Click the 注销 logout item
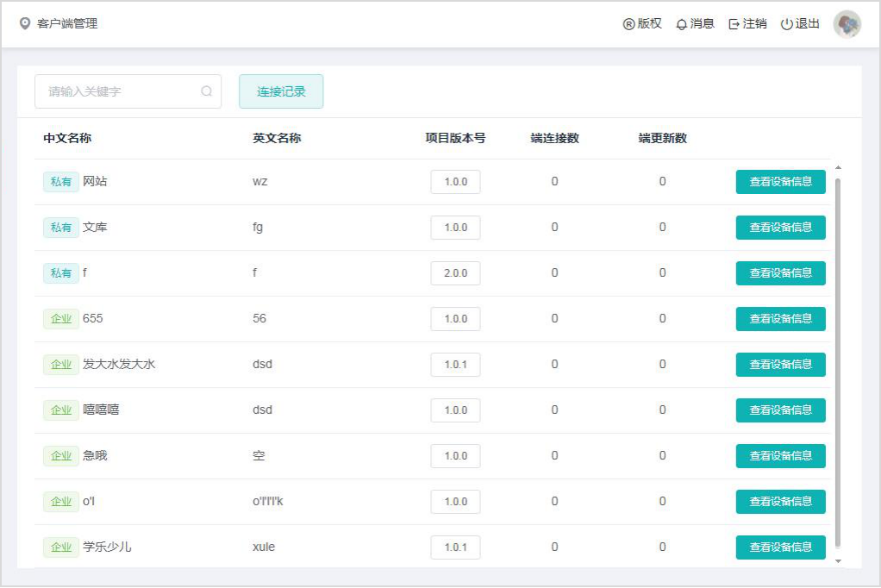Image resolution: width=881 pixels, height=588 pixels. [x=747, y=24]
